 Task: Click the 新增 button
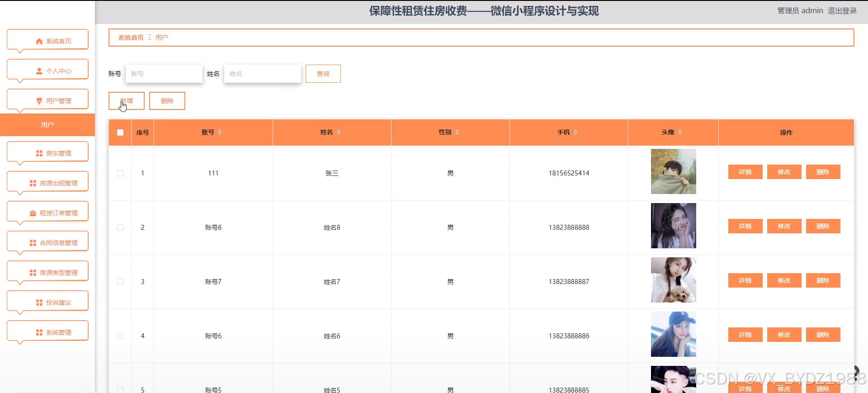[127, 101]
